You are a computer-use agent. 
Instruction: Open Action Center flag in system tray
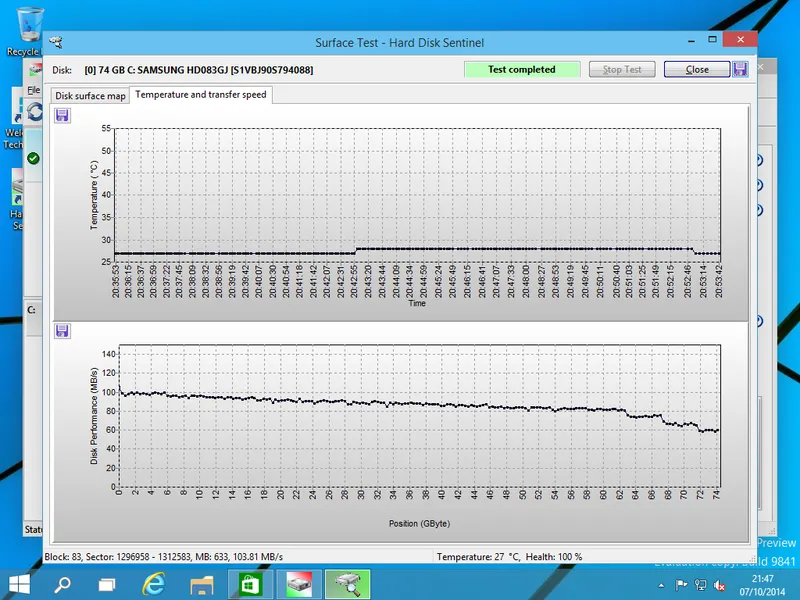[x=682, y=585]
